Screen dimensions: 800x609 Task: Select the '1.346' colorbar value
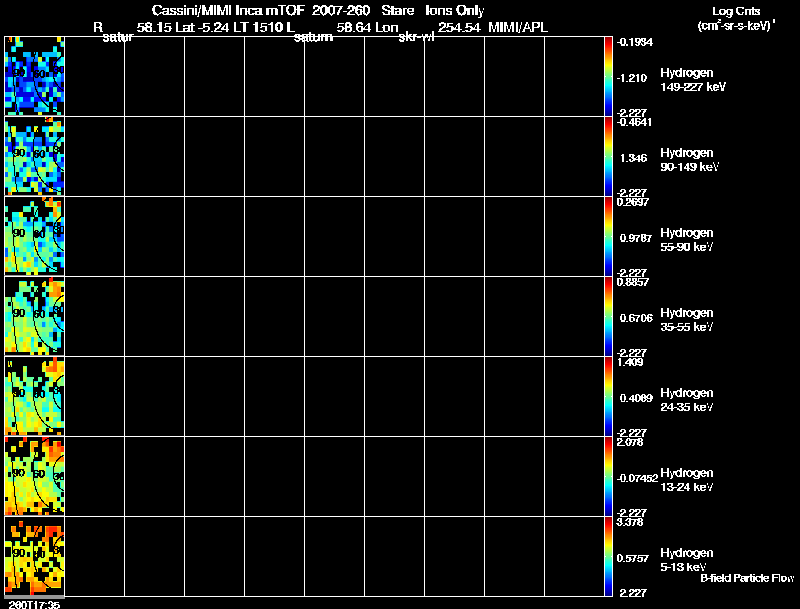[633, 158]
